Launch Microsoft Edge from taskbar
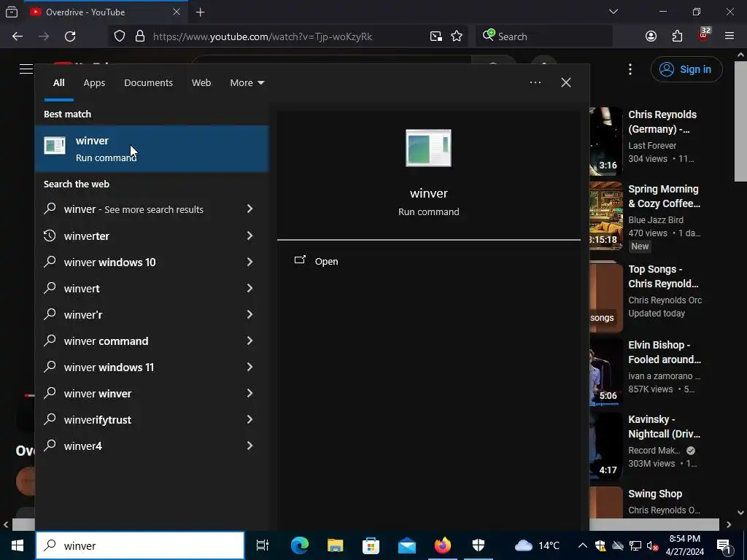The image size is (747, 560). 300,545
